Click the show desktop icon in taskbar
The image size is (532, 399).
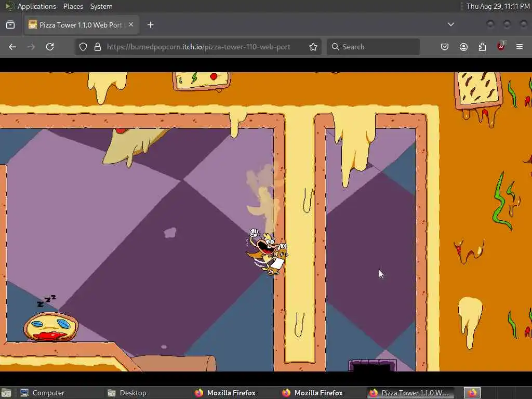click(x=6, y=393)
